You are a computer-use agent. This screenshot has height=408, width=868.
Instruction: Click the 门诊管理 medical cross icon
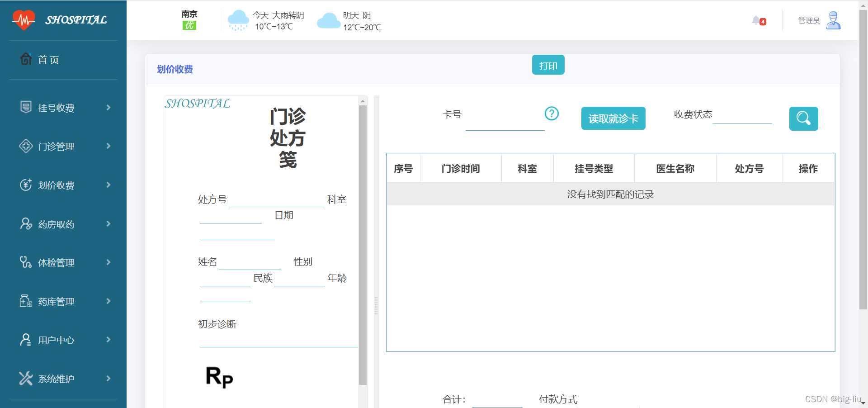click(x=26, y=146)
